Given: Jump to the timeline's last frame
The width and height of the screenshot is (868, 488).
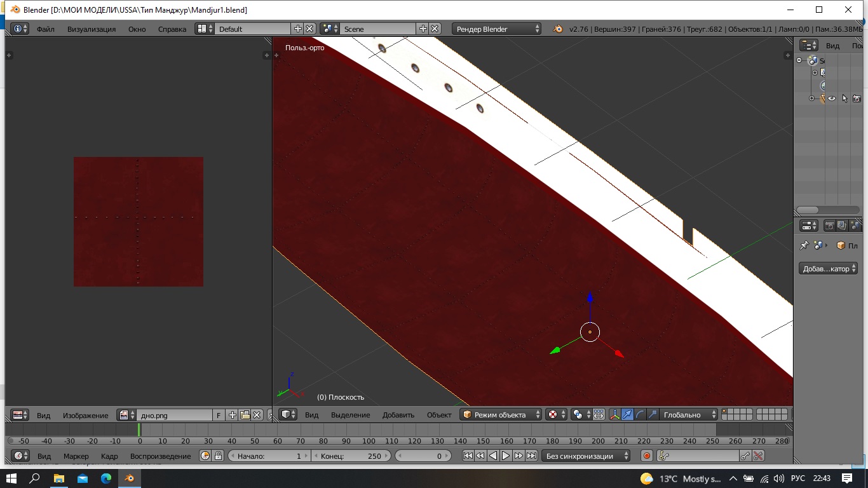Looking at the screenshot, I should point(531,456).
